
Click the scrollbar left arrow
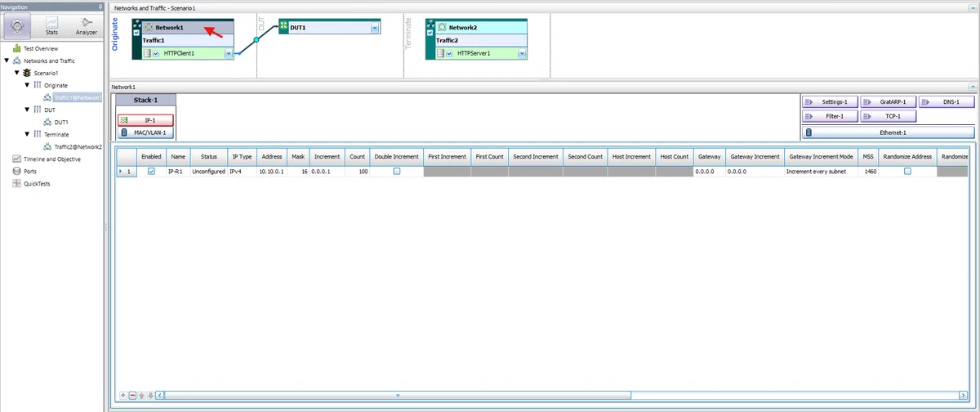(159, 395)
